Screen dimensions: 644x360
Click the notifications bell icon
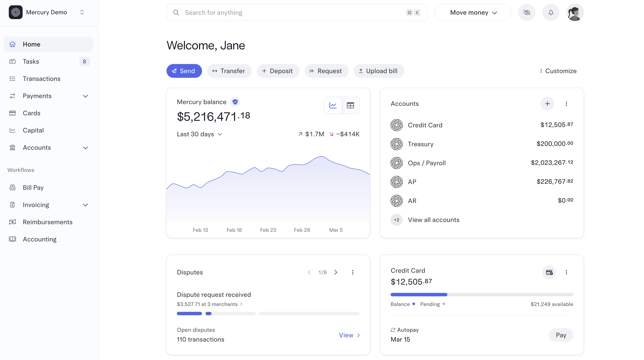[551, 13]
